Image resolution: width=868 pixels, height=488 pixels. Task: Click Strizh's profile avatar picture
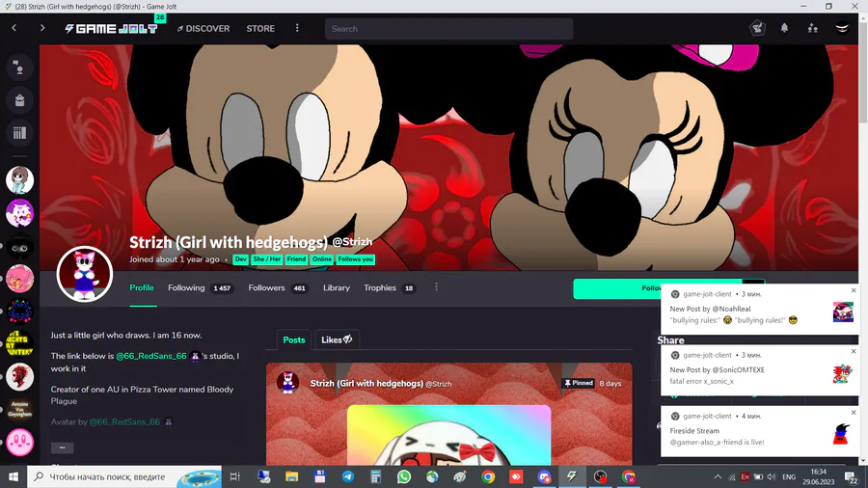85,274
